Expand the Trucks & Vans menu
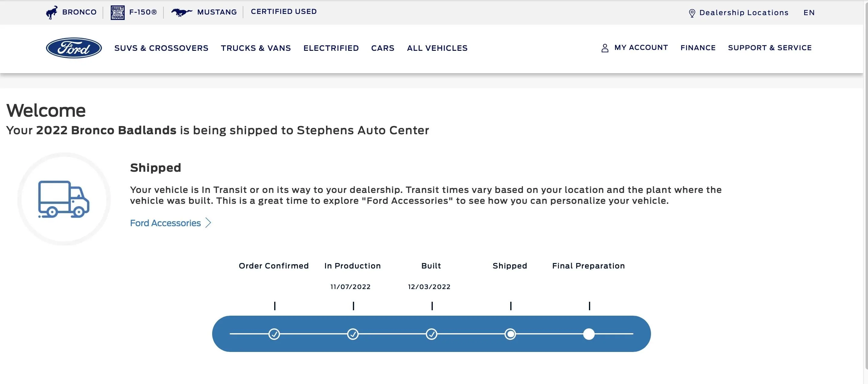This screenshot has width=868, height=384. point(256,48)
